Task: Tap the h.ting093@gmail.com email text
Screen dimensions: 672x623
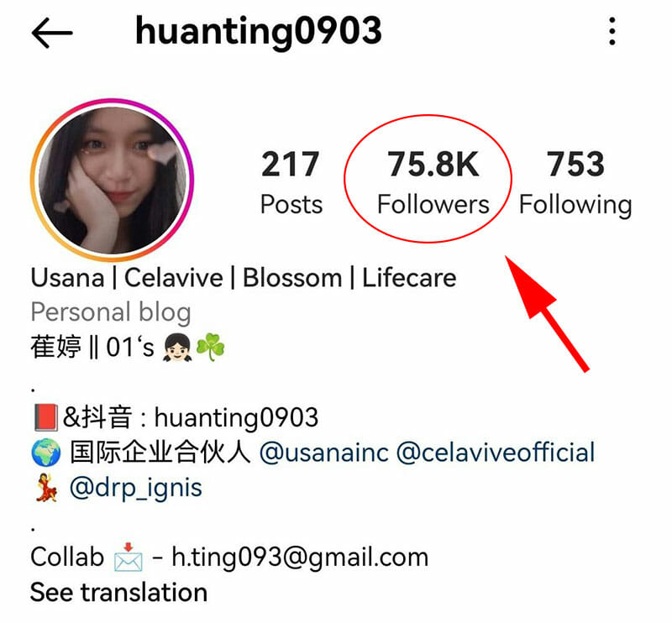Action: click(x=300, y=558)
